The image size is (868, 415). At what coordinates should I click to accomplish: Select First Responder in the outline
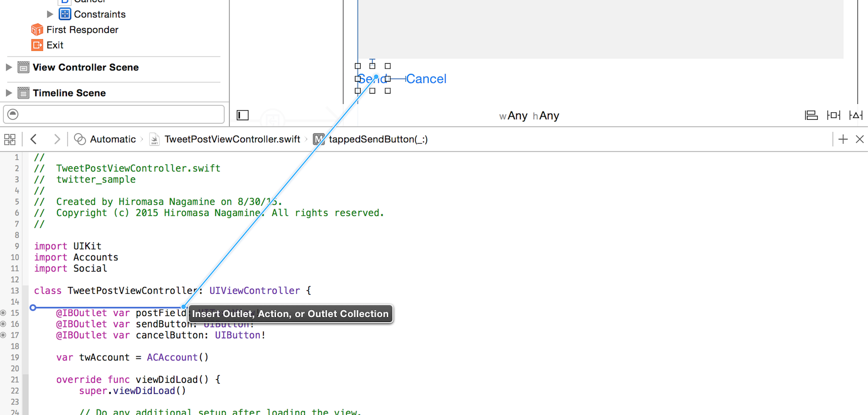82,30
